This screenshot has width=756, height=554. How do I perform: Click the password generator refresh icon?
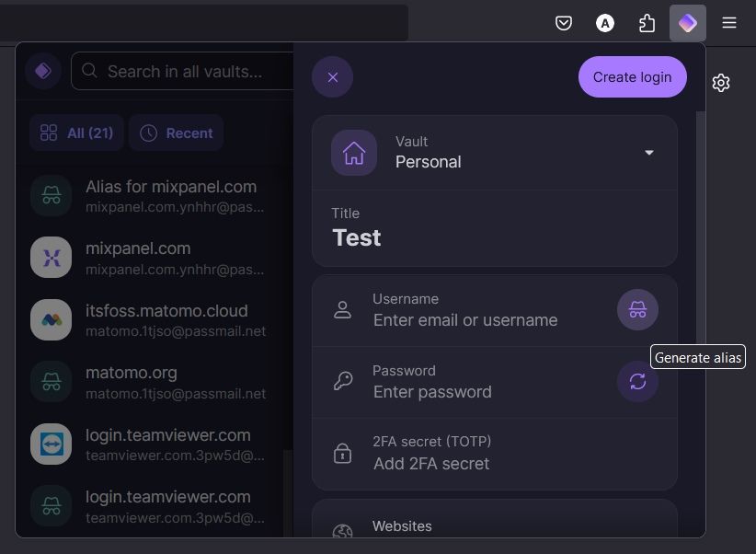[x=637, y=381]
